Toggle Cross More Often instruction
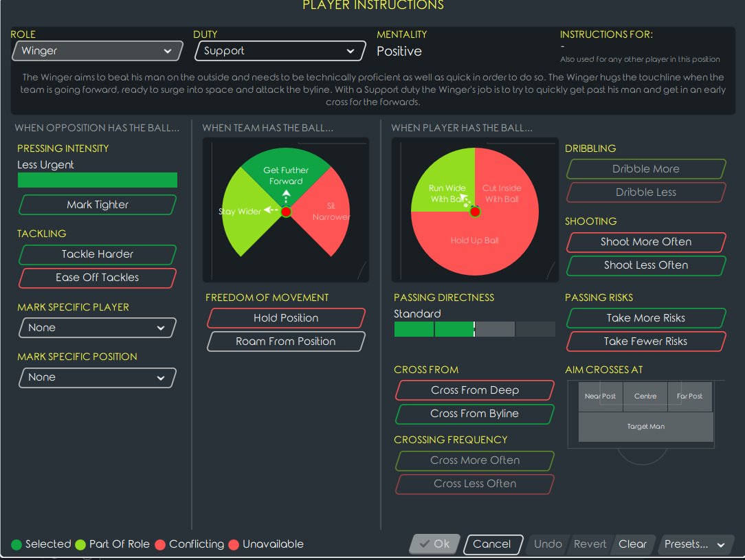Image resolution: width=745 pixels, height=560 pixels. click(475, 460)
